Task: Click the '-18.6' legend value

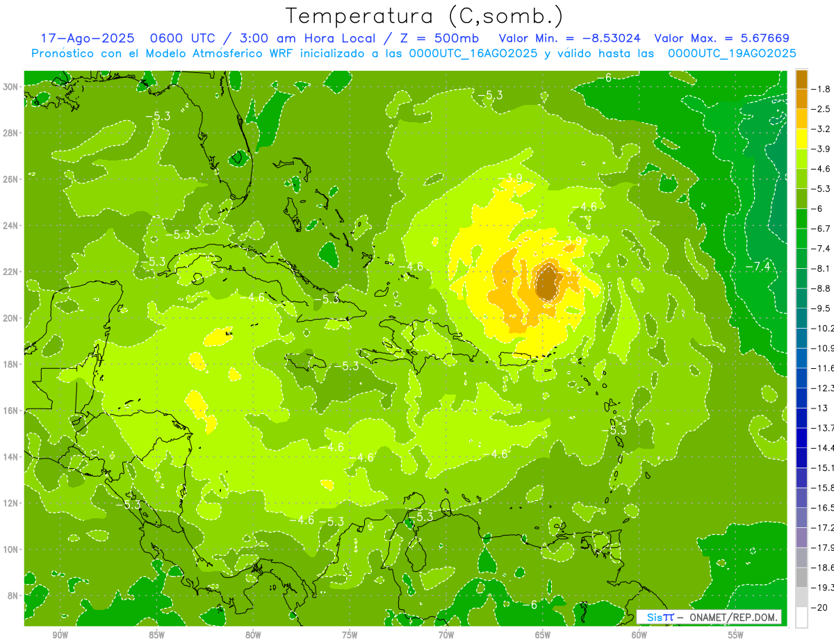Action: click(x=823, y=567)
